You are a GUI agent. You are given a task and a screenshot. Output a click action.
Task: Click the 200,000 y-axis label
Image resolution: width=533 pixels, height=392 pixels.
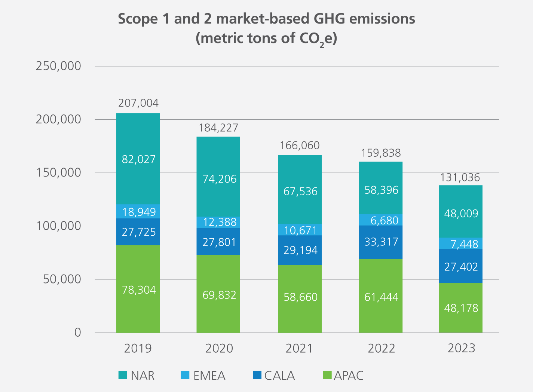[x=58, y=119]
